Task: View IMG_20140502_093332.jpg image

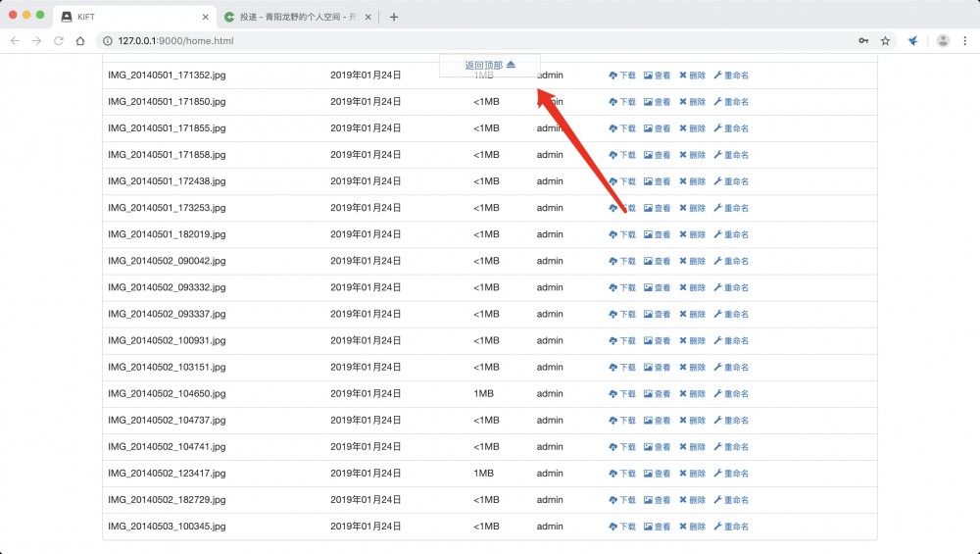Action: (657, 287)
